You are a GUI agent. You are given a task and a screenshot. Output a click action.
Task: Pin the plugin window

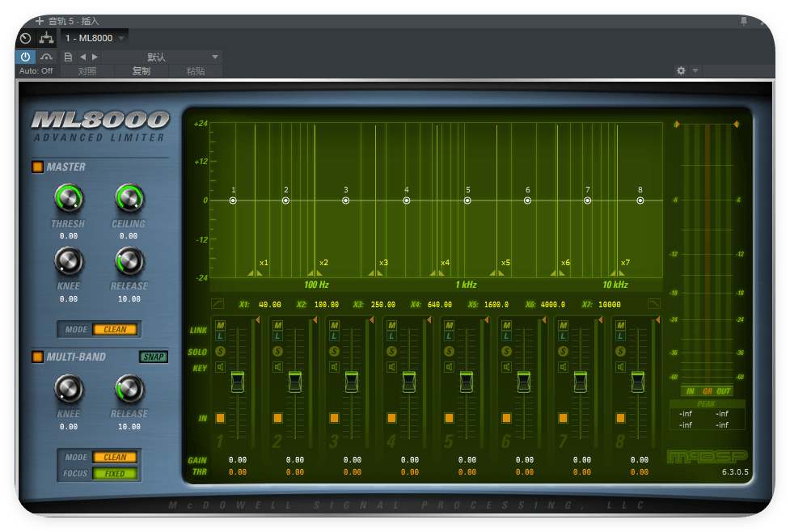(744, 21)
